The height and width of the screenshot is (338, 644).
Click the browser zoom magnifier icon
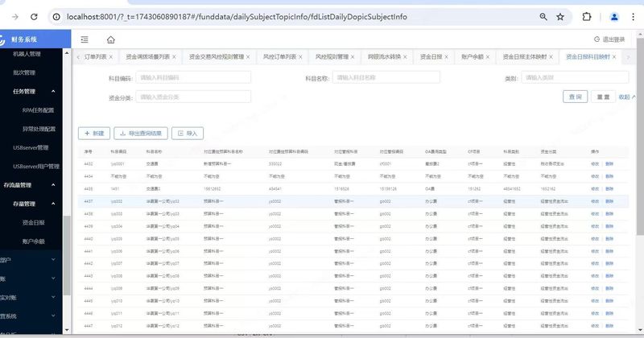[x=543, y=17]
